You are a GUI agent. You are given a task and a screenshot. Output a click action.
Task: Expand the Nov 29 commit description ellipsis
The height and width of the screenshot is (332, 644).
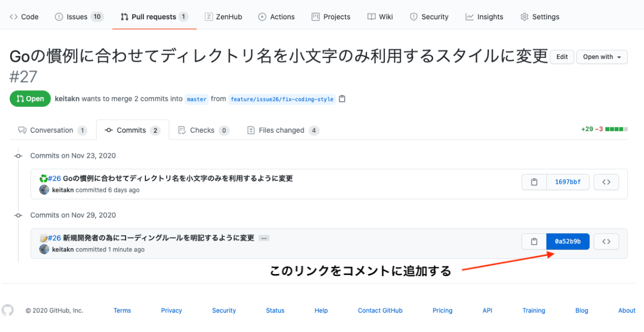coord(264,238)
